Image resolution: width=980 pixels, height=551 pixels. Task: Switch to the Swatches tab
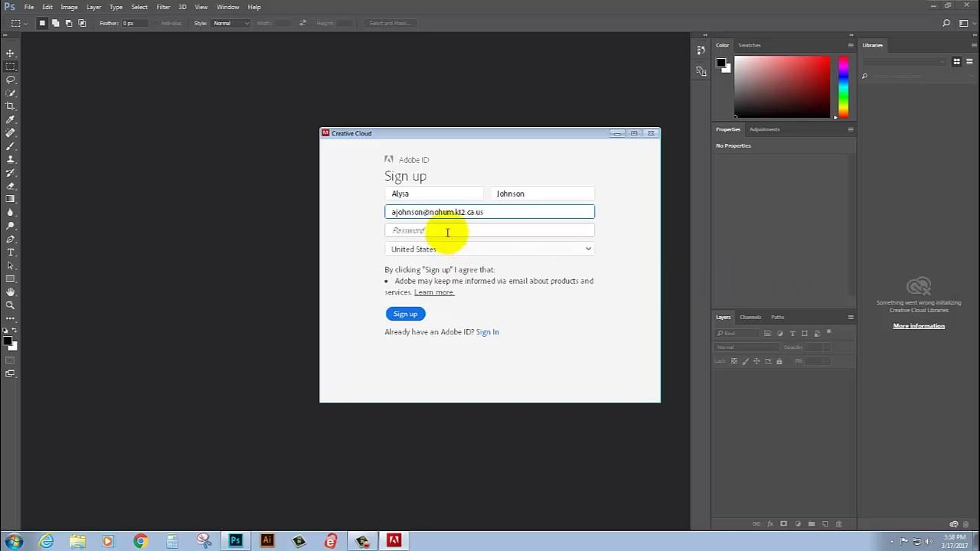(750, 45)
